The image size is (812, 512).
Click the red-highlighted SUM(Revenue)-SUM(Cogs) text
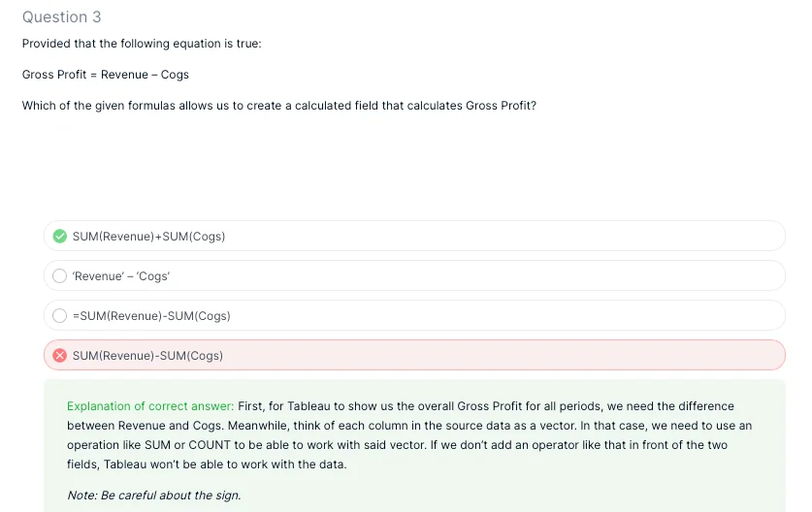(147, 356)
